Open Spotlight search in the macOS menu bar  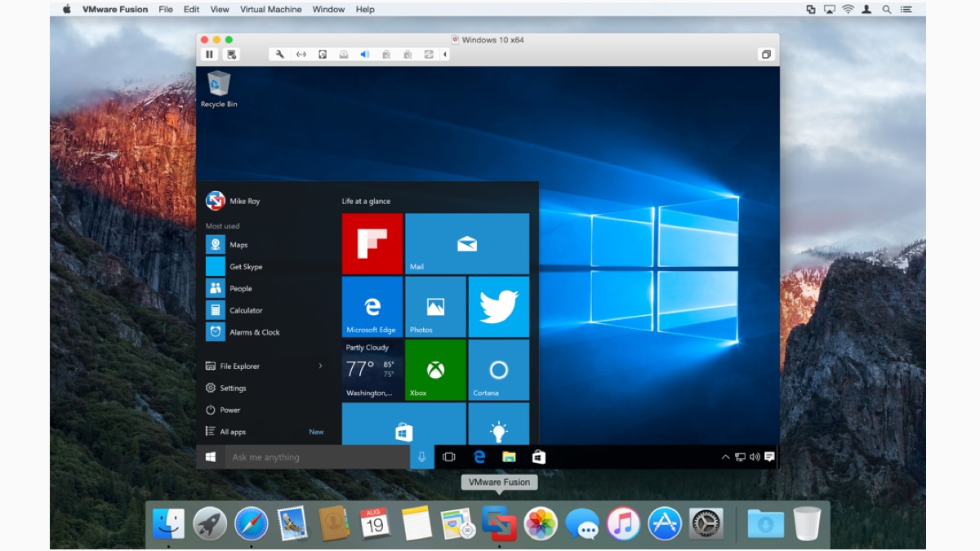[x=887, y=9]
